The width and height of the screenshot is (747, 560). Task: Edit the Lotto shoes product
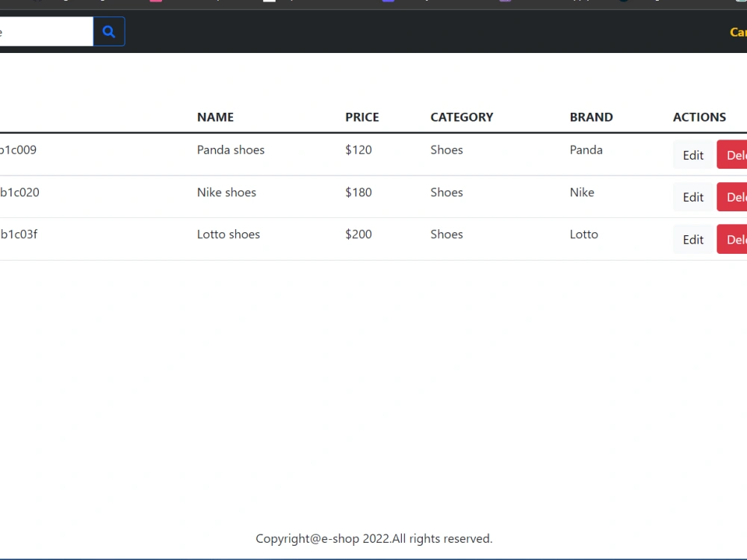pyautogui.click(x=693, y=239)
